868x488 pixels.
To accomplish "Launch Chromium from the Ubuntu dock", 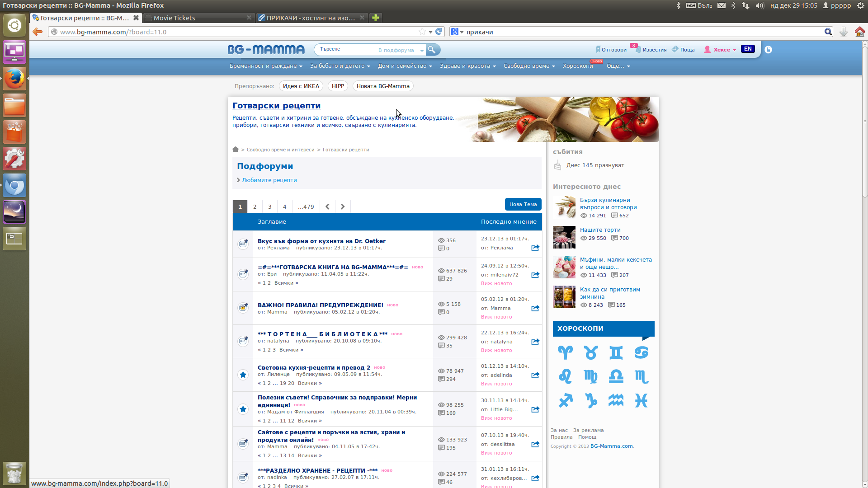I will tap(14, 186).
